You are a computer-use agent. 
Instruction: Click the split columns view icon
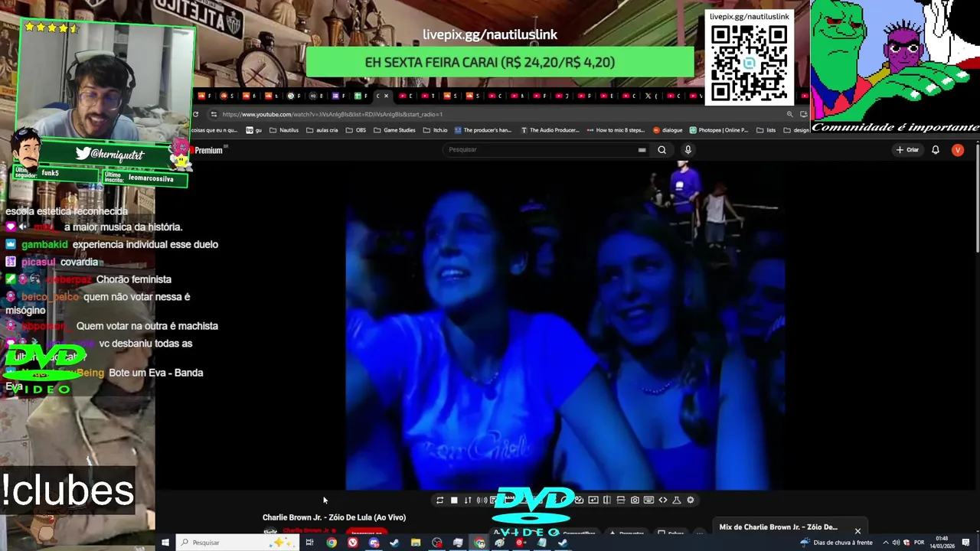(607, 500)
